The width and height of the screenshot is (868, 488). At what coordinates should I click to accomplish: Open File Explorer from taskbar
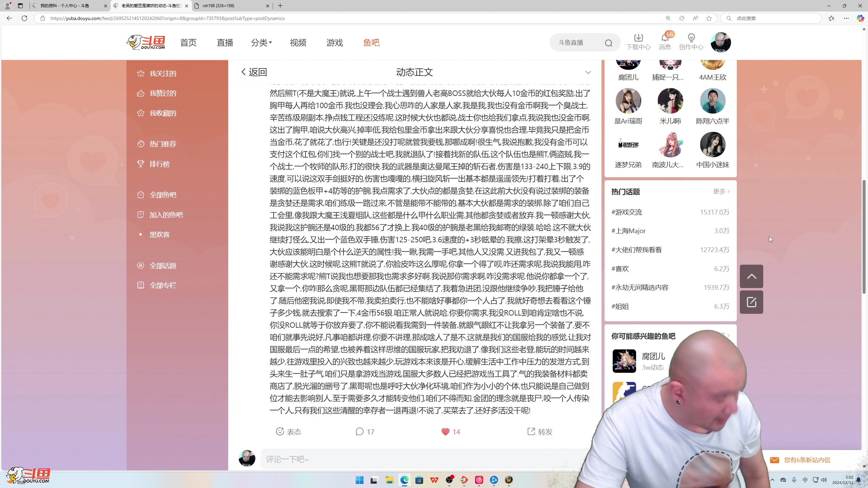coord(389,480)
